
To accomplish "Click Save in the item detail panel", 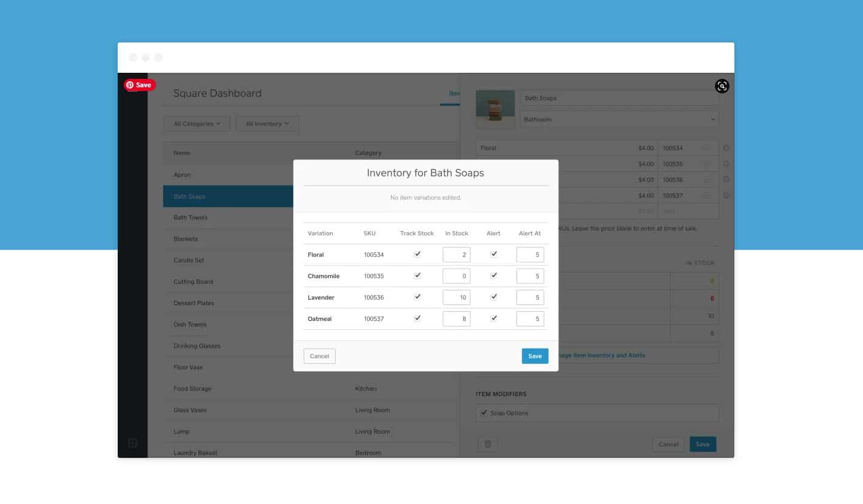I will tap(703, 444).
